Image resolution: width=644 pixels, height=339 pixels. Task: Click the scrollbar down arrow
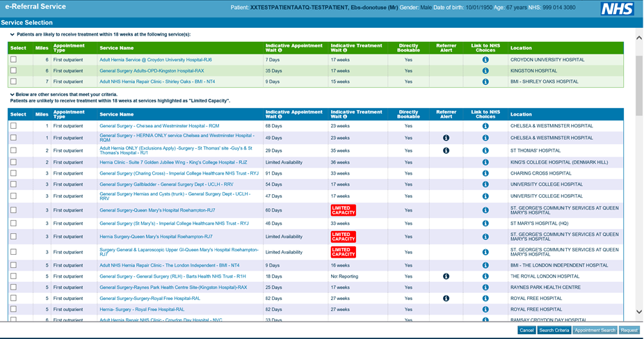click(x=639, y=312)
